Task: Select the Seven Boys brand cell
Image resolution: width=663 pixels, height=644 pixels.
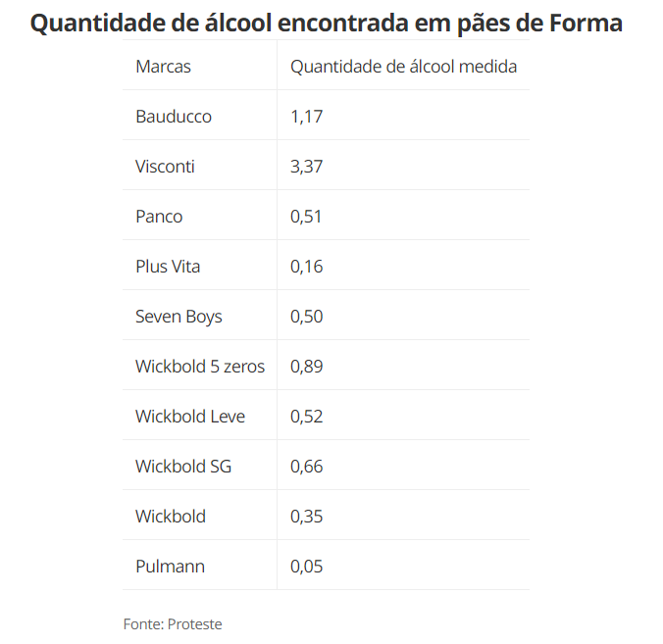Action: click(178, 317)
